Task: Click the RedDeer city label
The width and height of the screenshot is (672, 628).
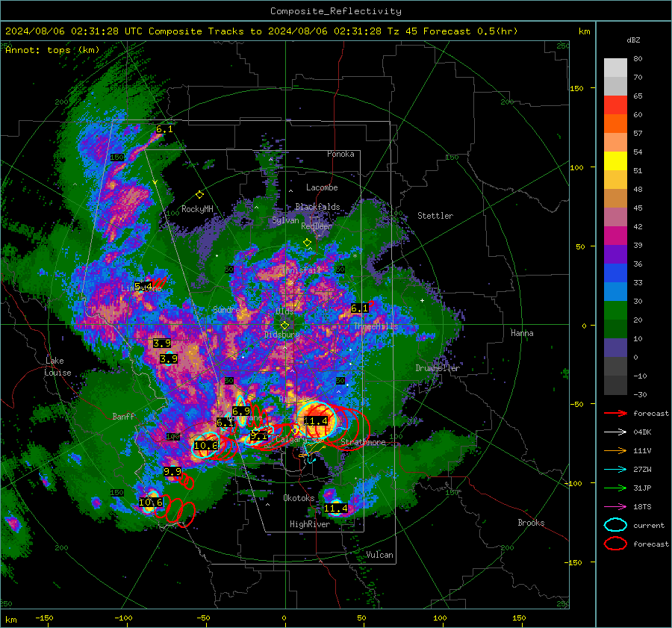Action: [x=317, y=226]
